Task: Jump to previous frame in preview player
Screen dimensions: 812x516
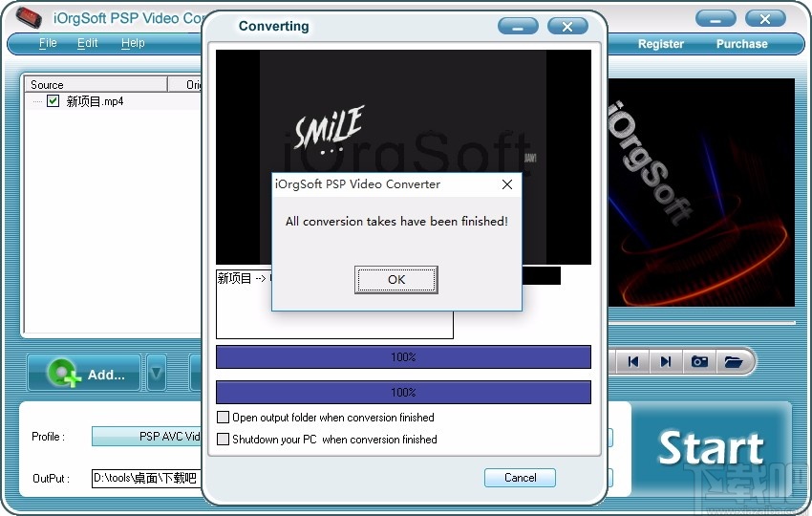Action: (632, 361)
